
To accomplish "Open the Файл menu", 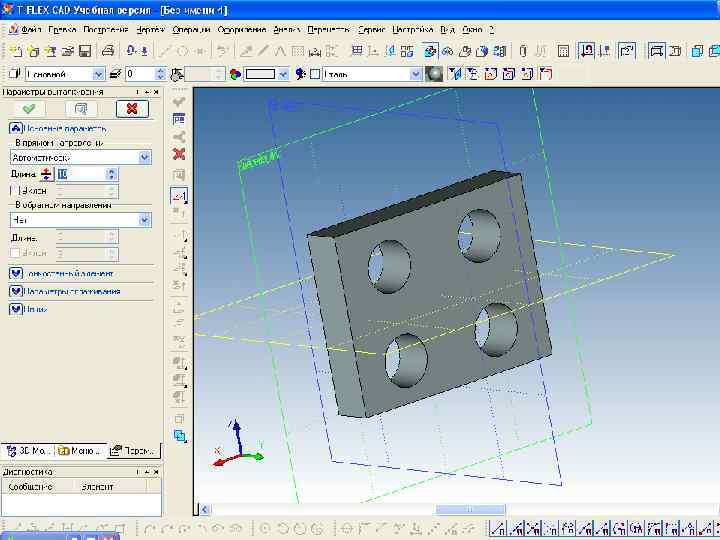I will [31, 30].
